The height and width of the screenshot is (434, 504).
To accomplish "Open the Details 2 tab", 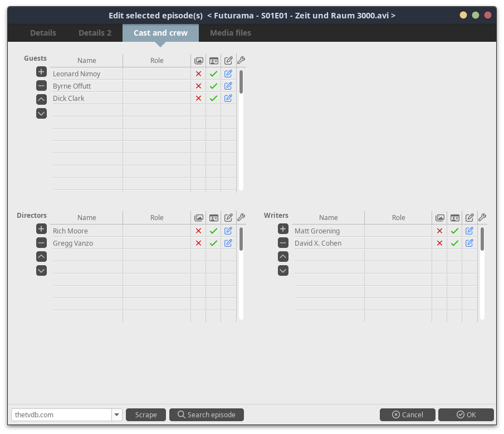I will [95, 33].
